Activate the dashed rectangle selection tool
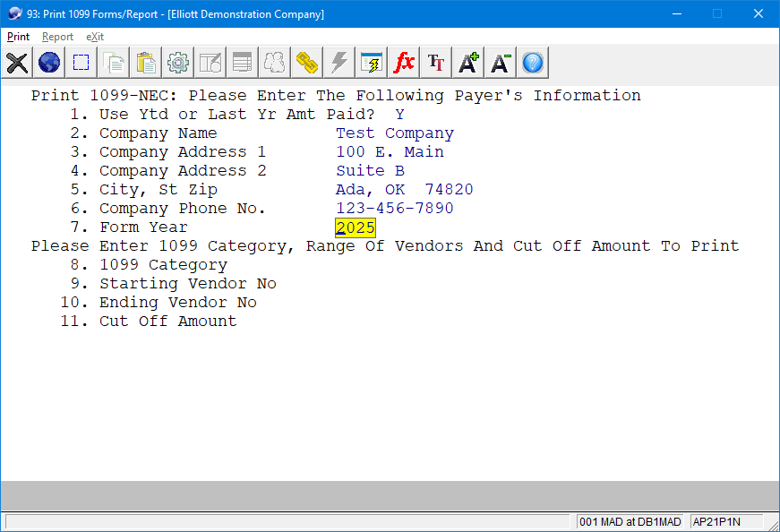This screenshot has width=780, height=532. click(81, 63)
